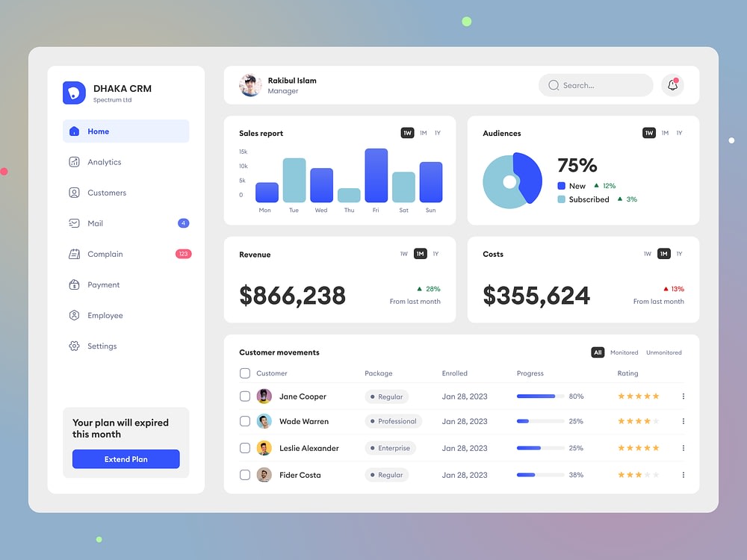Open the more options menu for Jane Cooper
The height and width of the screenshot is (560, 747).
pyautogui.click(x=684, y=396)
